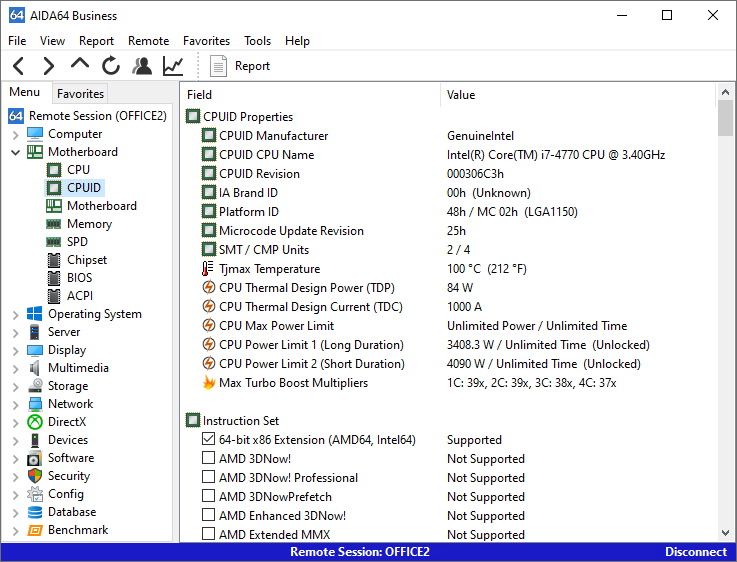Collapse the Motherboard tree node
Image resolution: width=737 pixels, height=562 pixels.
click(16, 152)
